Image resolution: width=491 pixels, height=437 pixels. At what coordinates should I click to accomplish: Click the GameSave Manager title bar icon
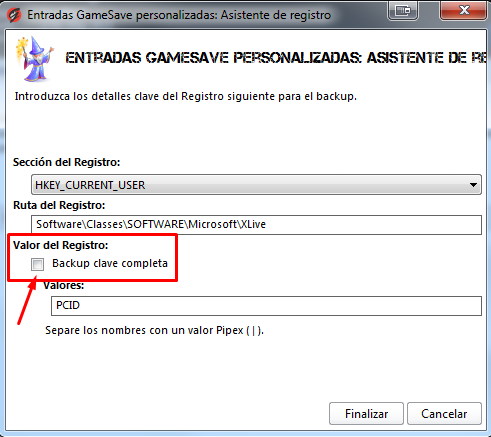coord(14,15)
